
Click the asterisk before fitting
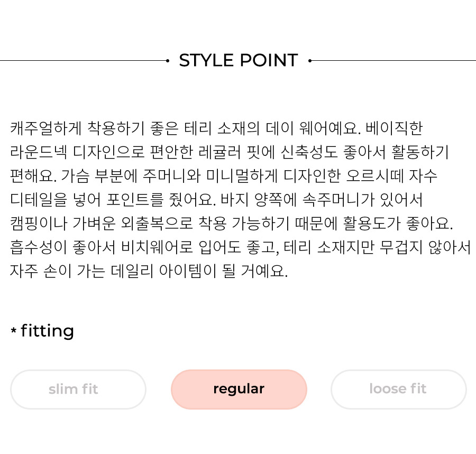13,330
